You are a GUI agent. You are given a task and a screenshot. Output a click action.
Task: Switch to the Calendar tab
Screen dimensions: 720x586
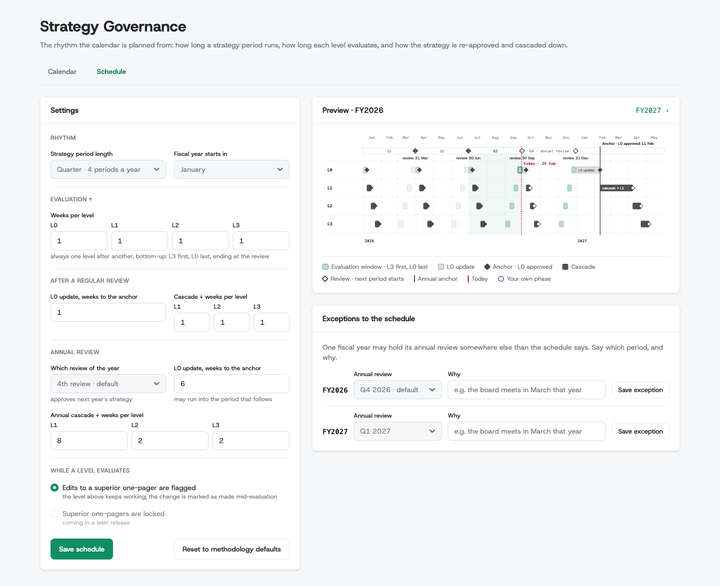tap(62, 72)
